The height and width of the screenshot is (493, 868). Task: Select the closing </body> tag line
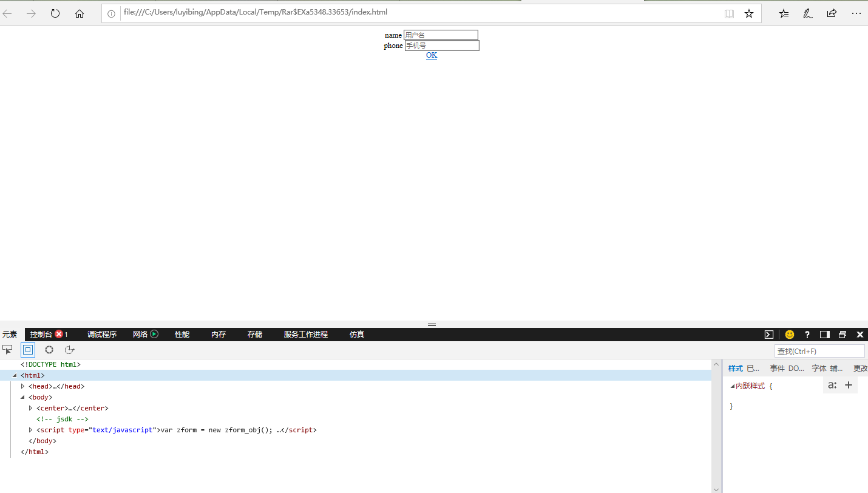(42, 441)
